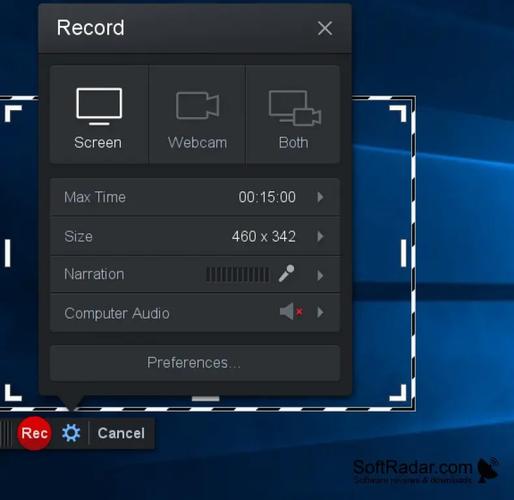514x500 pixels.
Task: Click the right-edge middle handle of capture frame
Action: coord(403,253)
